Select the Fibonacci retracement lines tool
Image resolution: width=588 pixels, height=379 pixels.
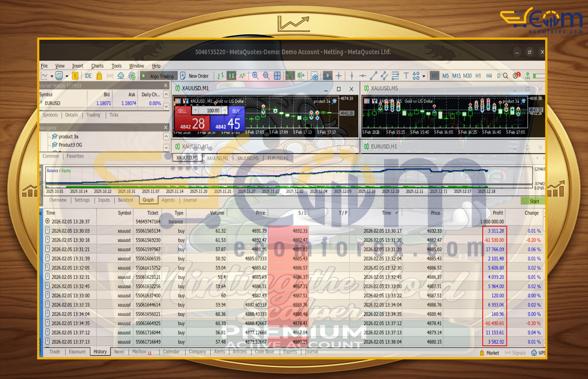point(395,76)
